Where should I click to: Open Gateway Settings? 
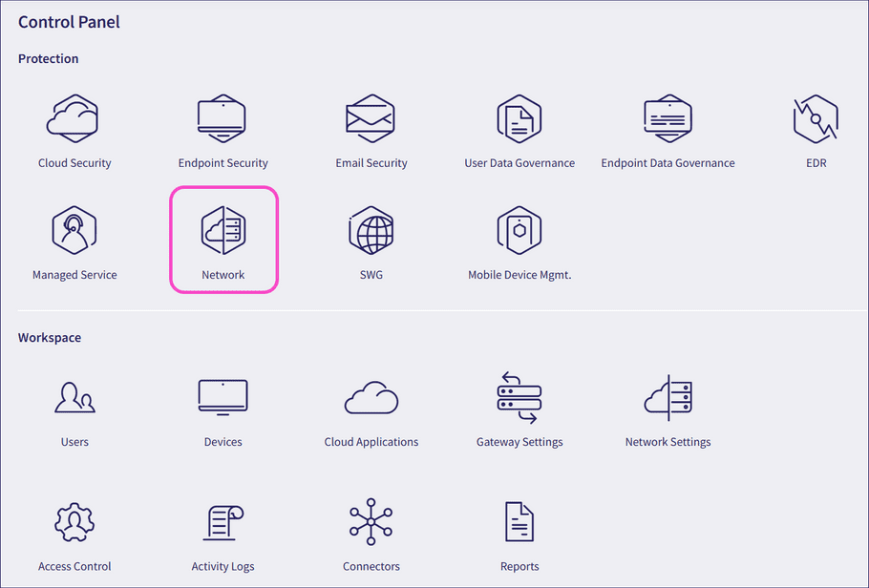click(x=519, y=396)
